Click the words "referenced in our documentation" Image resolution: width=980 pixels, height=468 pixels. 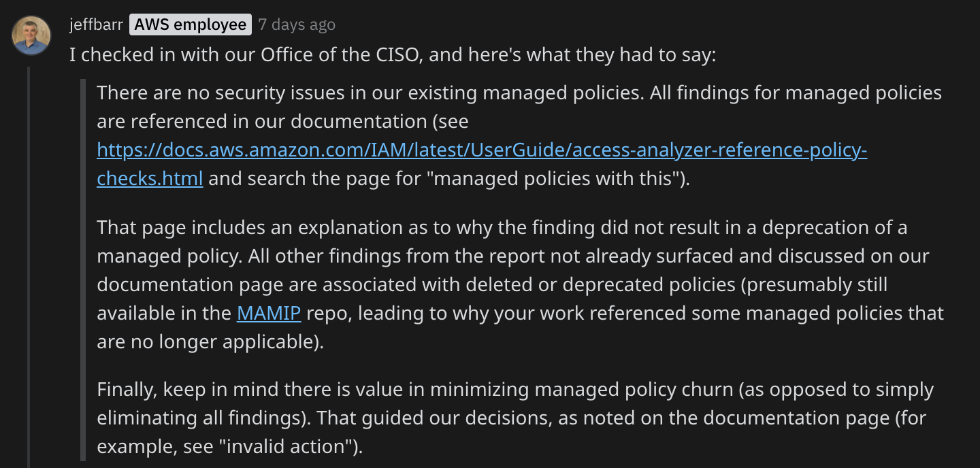(x=279, y=122)
